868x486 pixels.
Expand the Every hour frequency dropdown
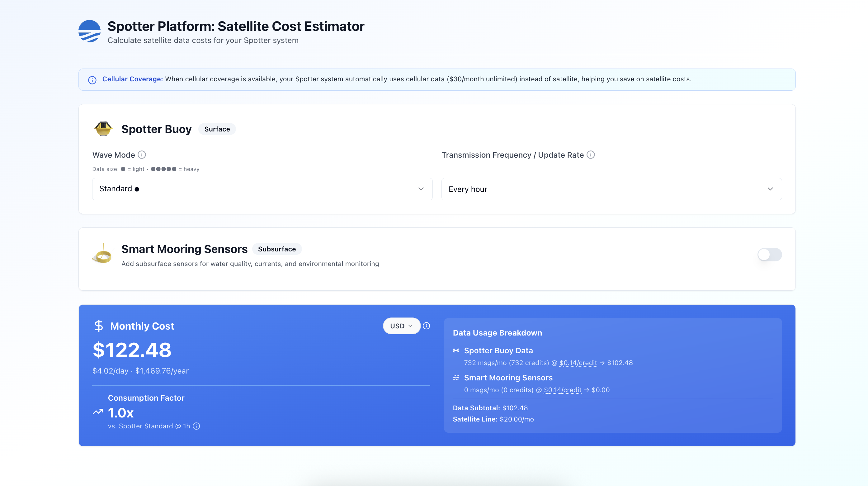point(611,189)
